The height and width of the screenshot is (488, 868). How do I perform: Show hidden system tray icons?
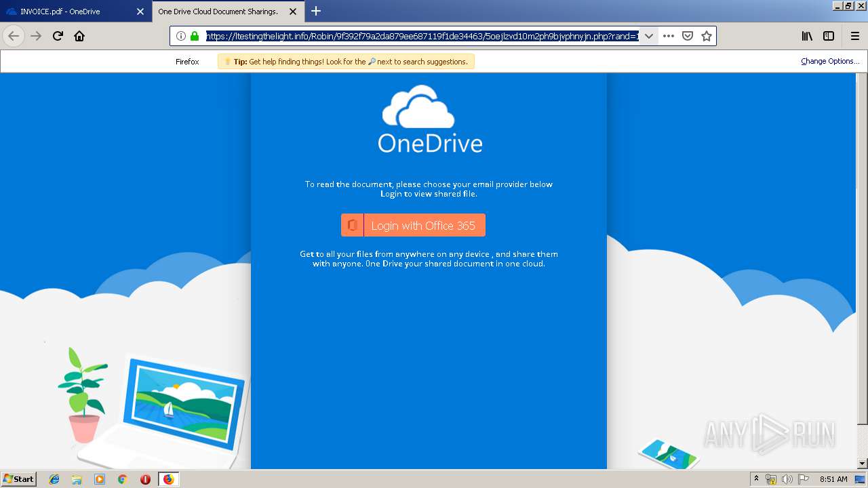coord(756,479)
